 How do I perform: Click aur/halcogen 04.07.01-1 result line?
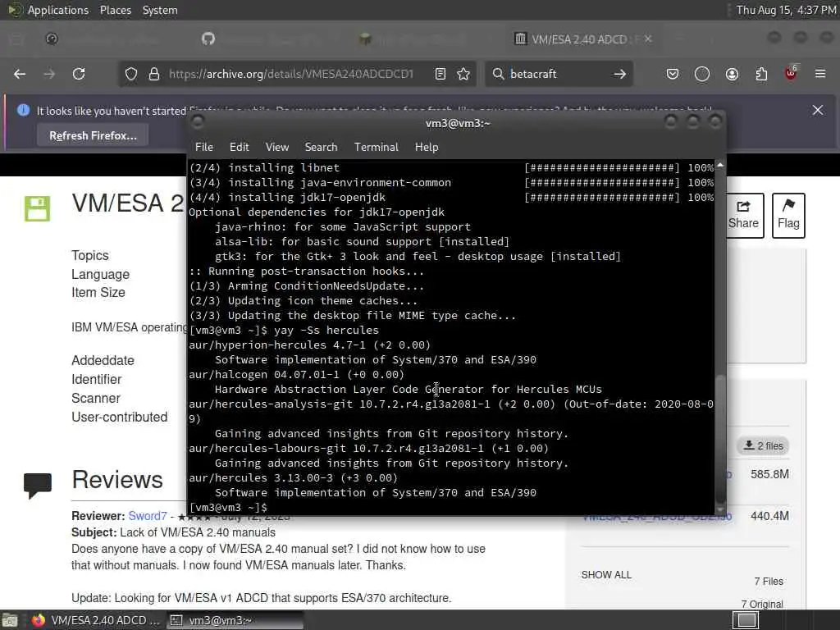[x=296, y=374]
